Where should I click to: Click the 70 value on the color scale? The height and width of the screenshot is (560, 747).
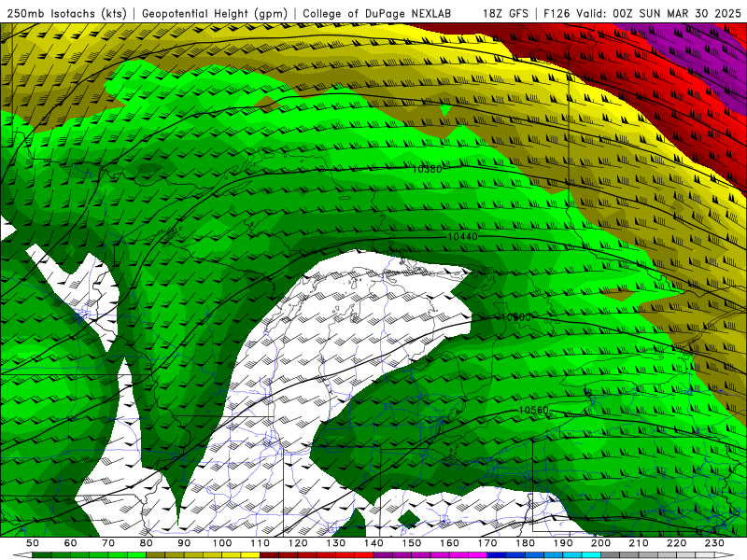108,543
